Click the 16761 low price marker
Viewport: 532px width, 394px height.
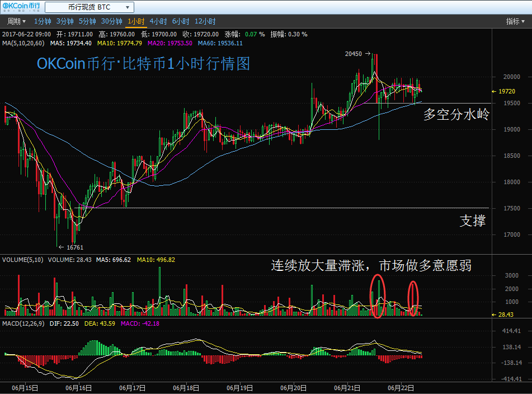pyautogui.click(x=74, y=247)
